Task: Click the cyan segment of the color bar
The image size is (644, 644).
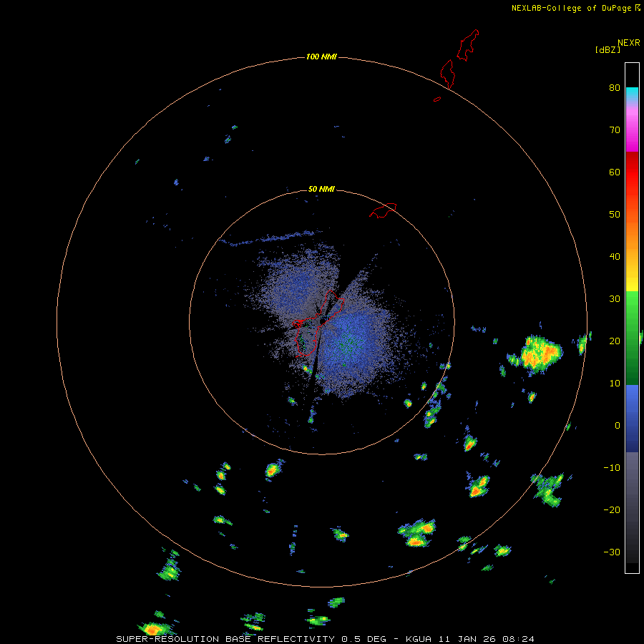Action: click(x=632, y=92)
